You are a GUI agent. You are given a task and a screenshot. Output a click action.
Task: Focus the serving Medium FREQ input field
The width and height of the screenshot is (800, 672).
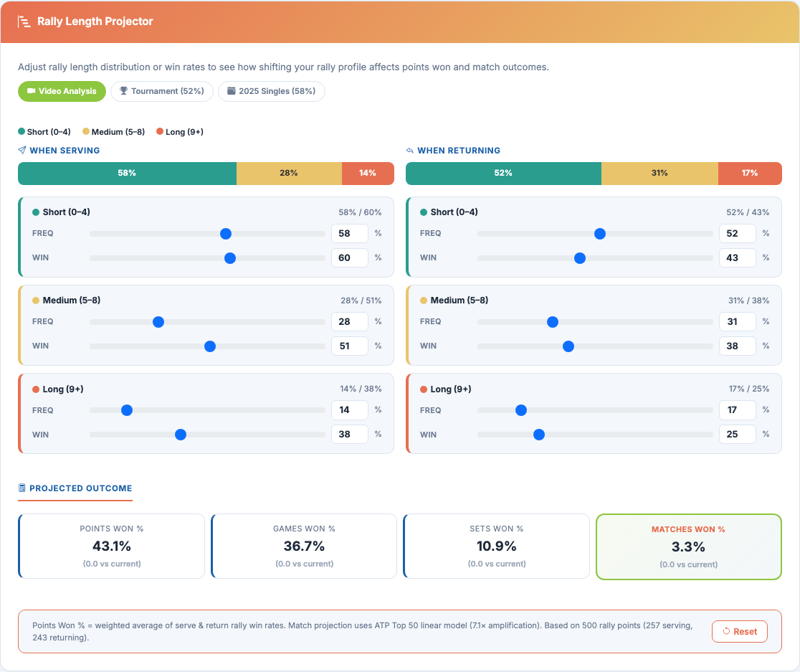[349, 322]
